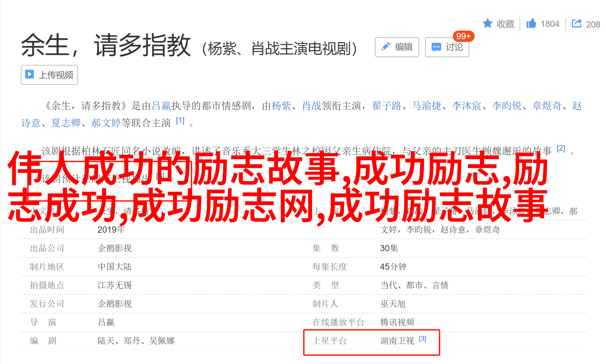Click the discussion chat bubble icon
The width and height of the screenshot is (606, 364).
(436, 47)
